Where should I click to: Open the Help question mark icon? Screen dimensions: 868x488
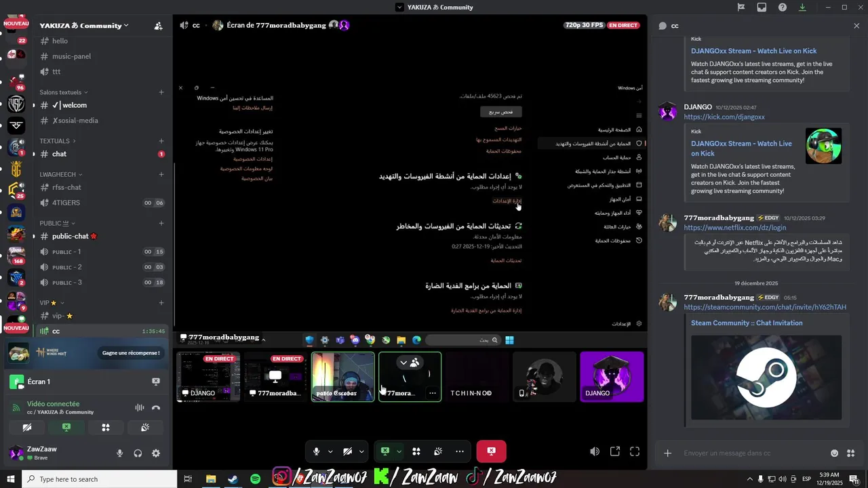(783, 7)
